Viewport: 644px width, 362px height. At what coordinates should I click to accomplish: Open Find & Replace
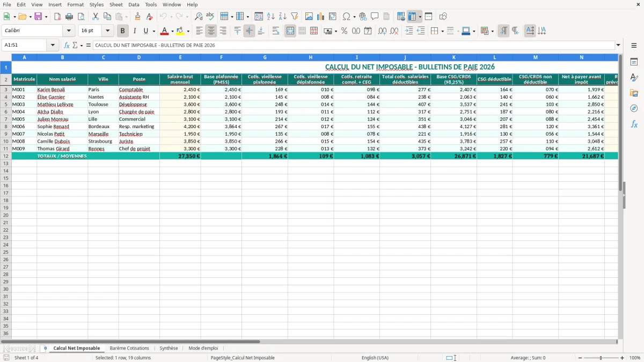[199, 17]
